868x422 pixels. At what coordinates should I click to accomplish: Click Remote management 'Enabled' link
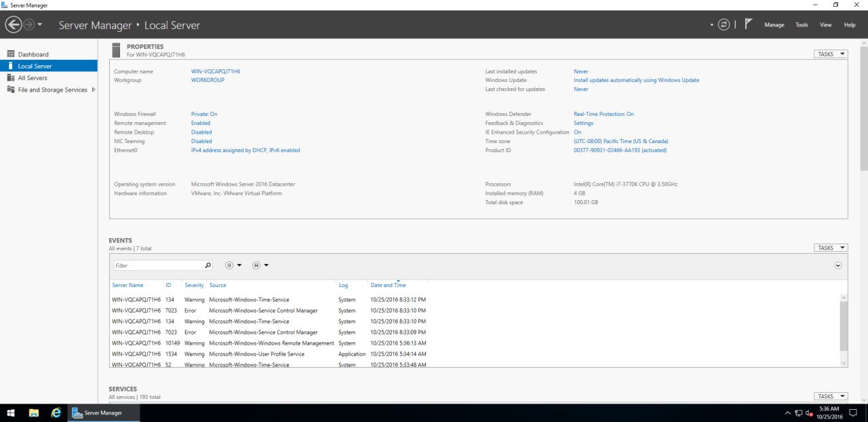(201, 123)
